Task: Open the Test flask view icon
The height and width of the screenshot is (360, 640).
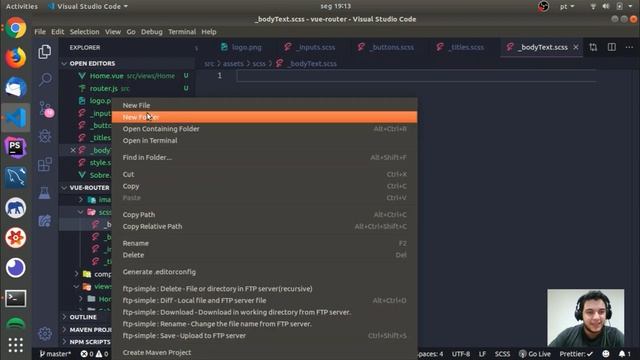Action: [x=45, y=193]
